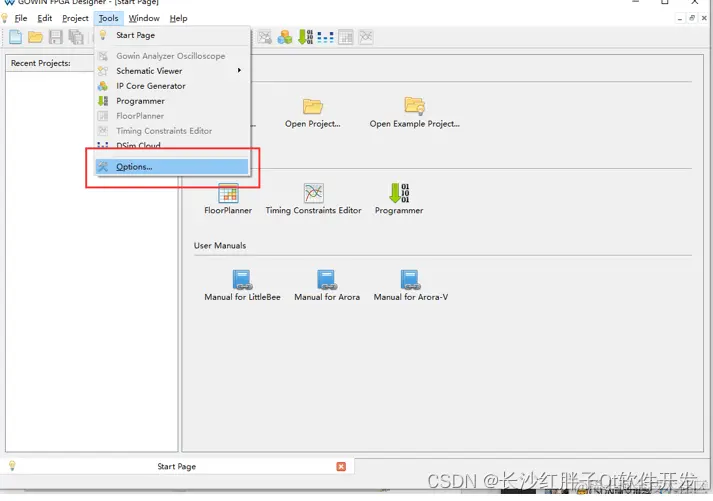Click the FloorPlanner toolbar icon

point(346,37)
